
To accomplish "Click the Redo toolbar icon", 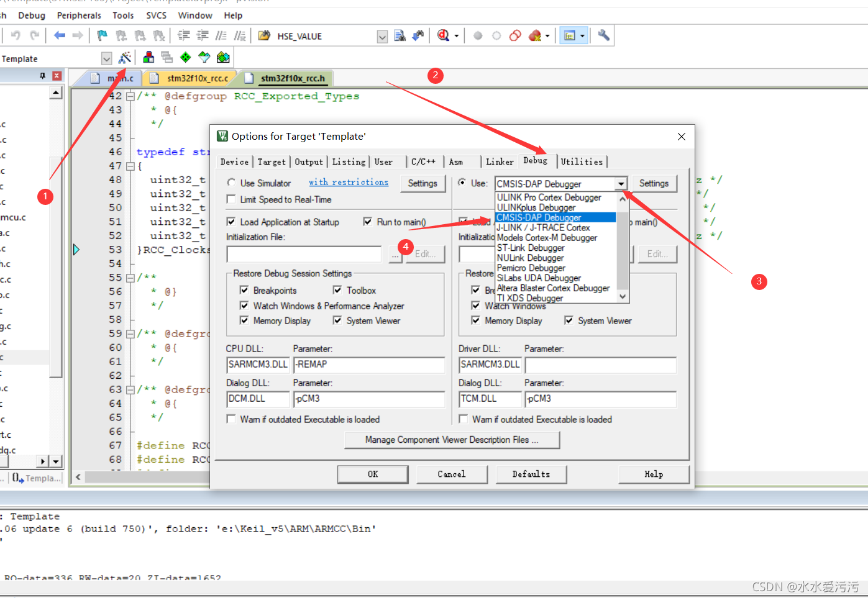I will tap(35, 35).
